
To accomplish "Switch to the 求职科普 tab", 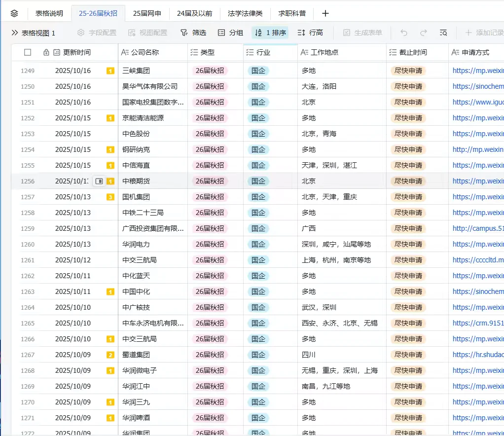I will pyautogui.click(x=292, y=13).
